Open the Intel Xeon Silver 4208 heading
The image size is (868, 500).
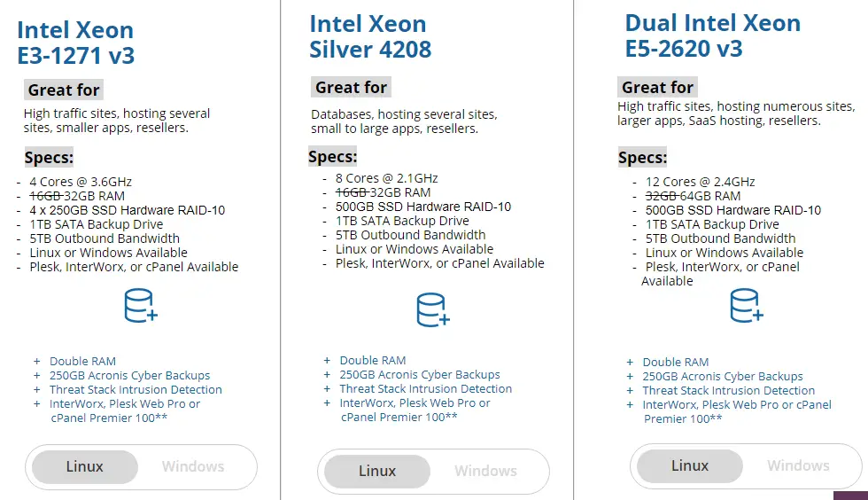[370, 36]
